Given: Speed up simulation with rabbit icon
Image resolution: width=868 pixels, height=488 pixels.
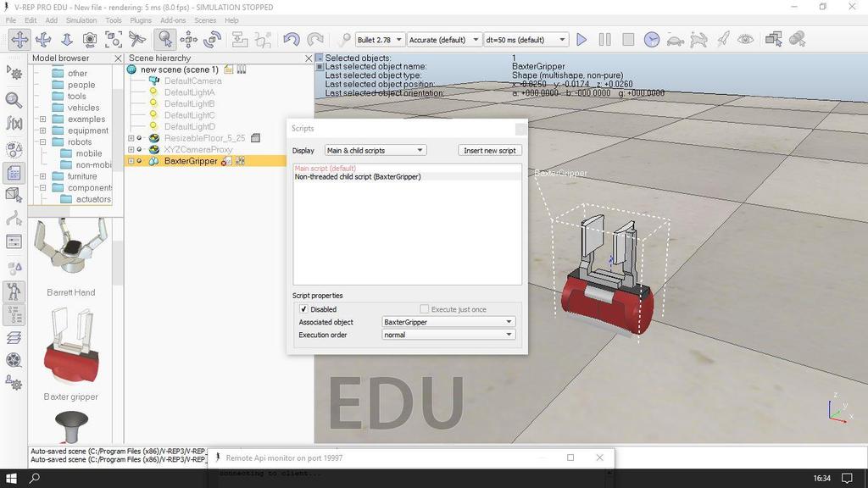Looking at the screenshot, I should tap(698, 39).
